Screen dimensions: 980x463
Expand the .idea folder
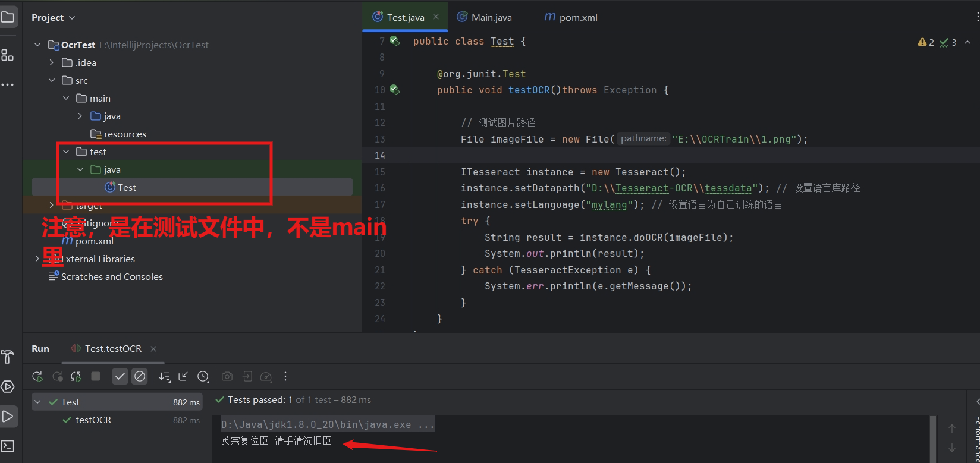(52, 62)
